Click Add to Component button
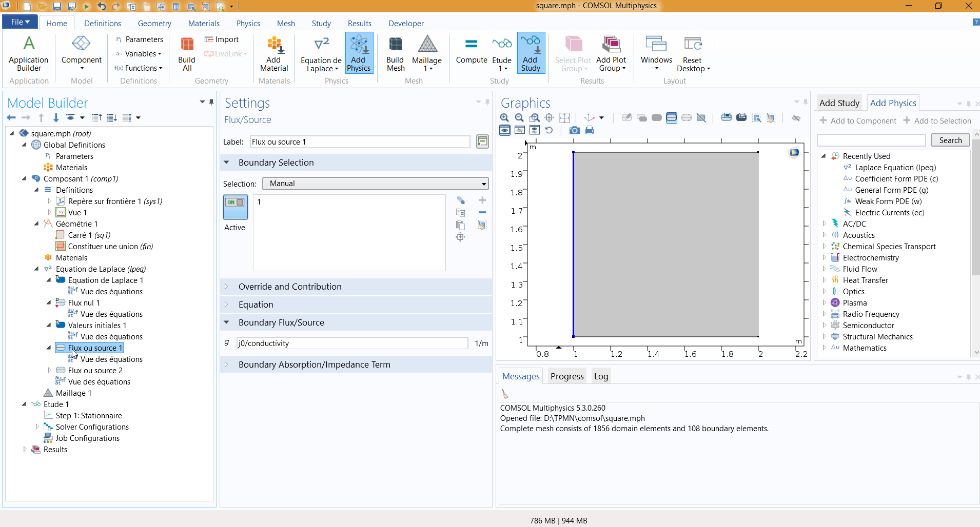This screenshot has height=527, width=980. [858, 121]
